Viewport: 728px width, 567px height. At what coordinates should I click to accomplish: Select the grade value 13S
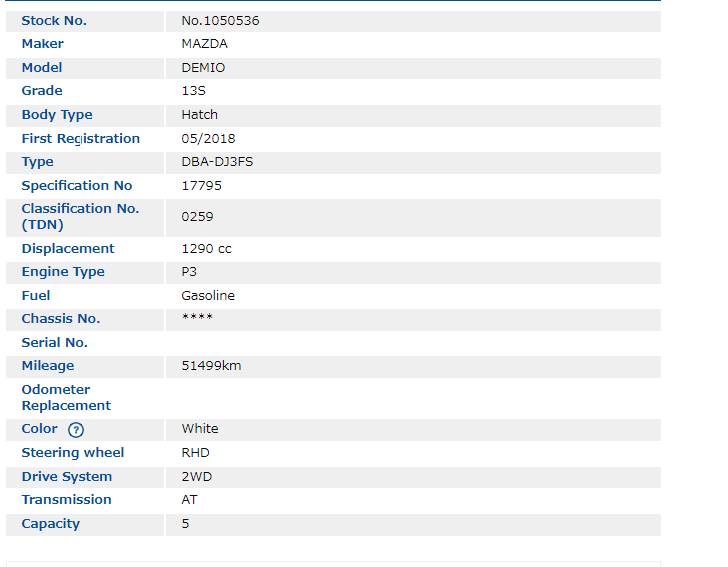coord(192,91)
